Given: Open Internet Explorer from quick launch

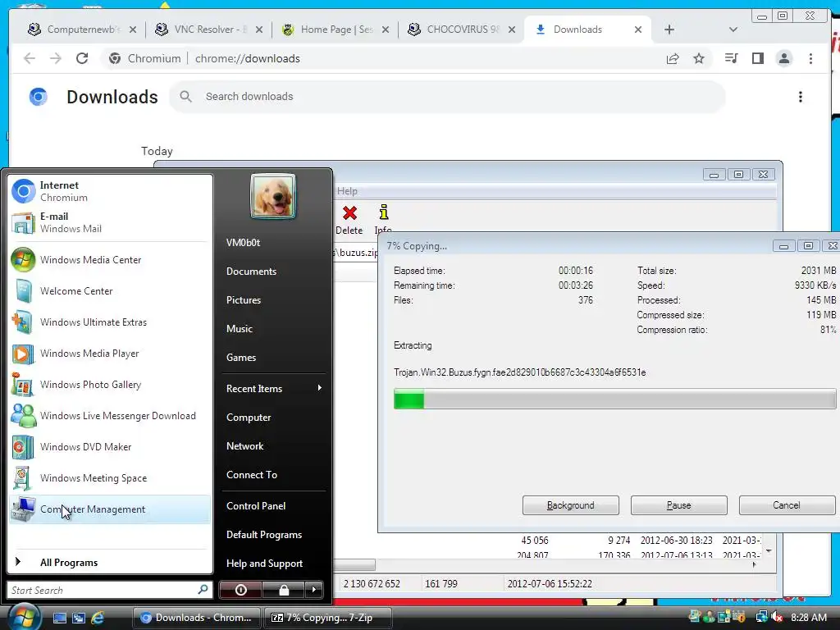Looking at the screenshot, I should [x=98, y=618].
